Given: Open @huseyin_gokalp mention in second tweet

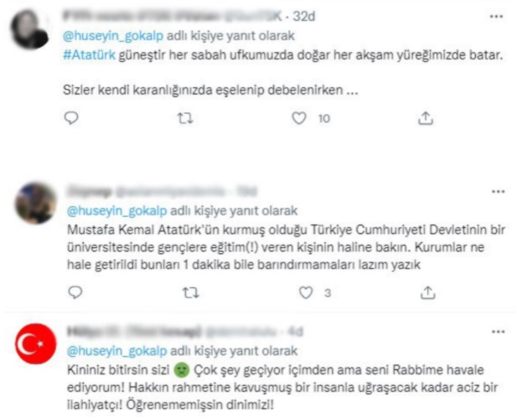Looking at the screenshot, I should 117,210.
